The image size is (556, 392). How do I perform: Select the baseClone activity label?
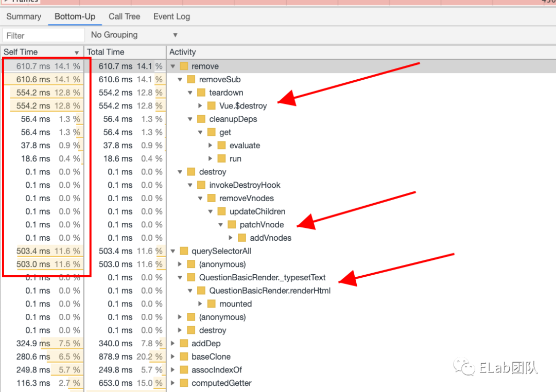[211, 357]
